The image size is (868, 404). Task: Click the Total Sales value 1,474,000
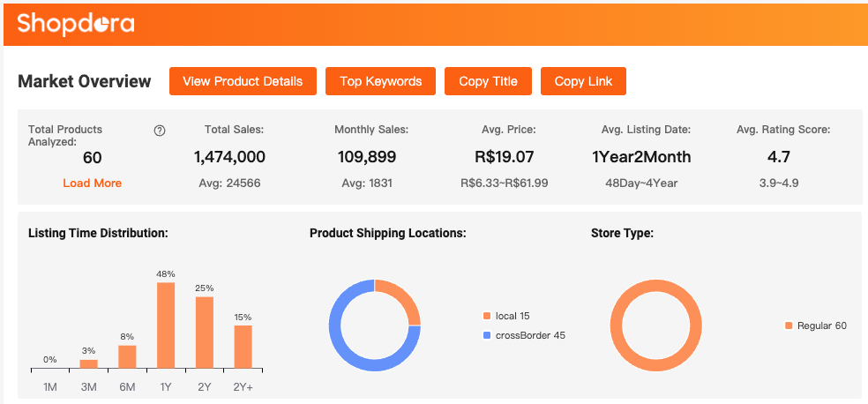click(x=229, y=157)
